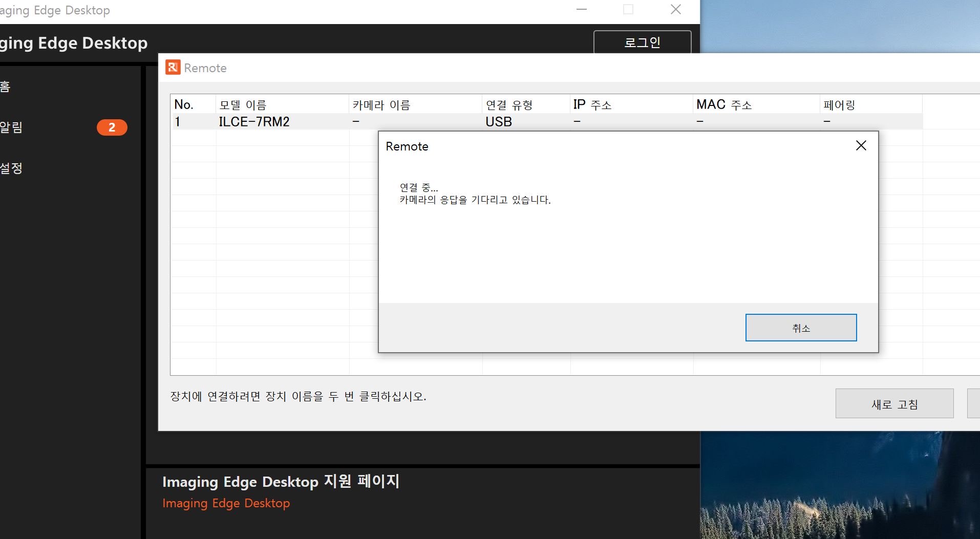Open the 알림 notifications menu item
This screenshot has width=980, height=539.
11,127
